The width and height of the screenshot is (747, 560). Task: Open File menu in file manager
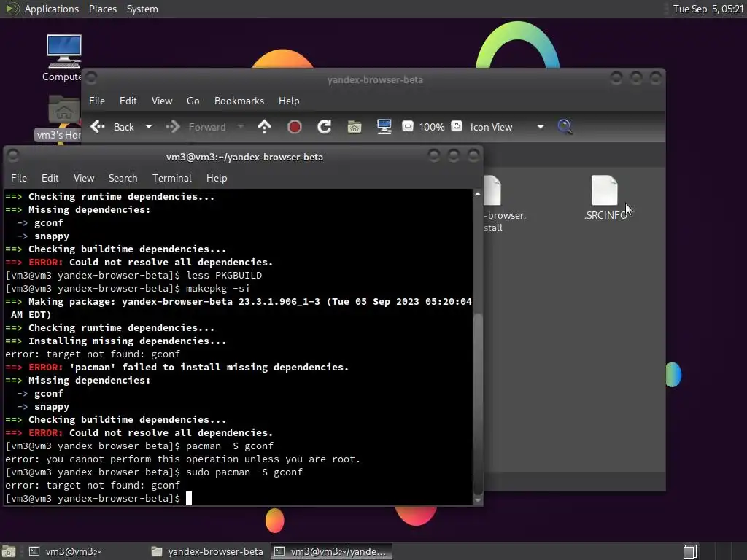tap(97, 101)
